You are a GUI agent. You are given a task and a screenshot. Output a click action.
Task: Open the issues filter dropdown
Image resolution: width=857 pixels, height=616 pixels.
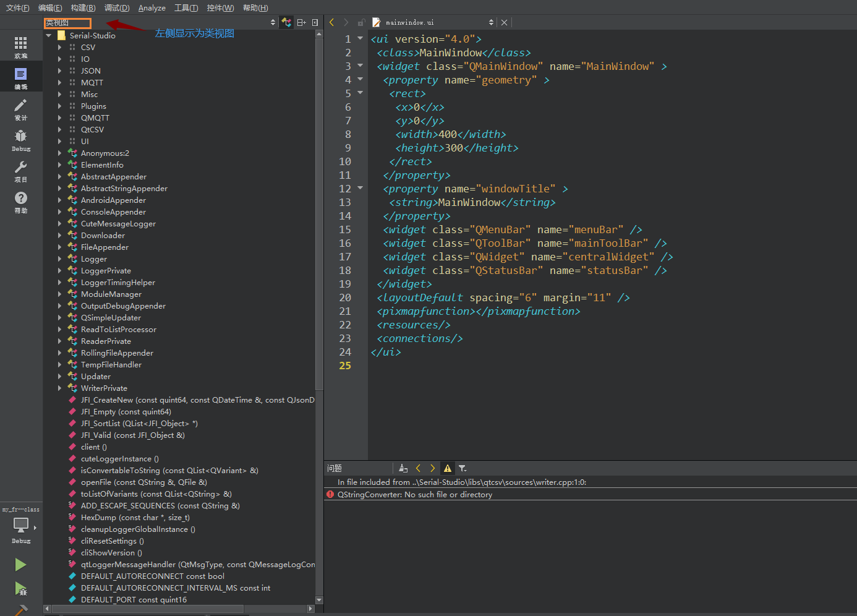(x=463, y=468)
